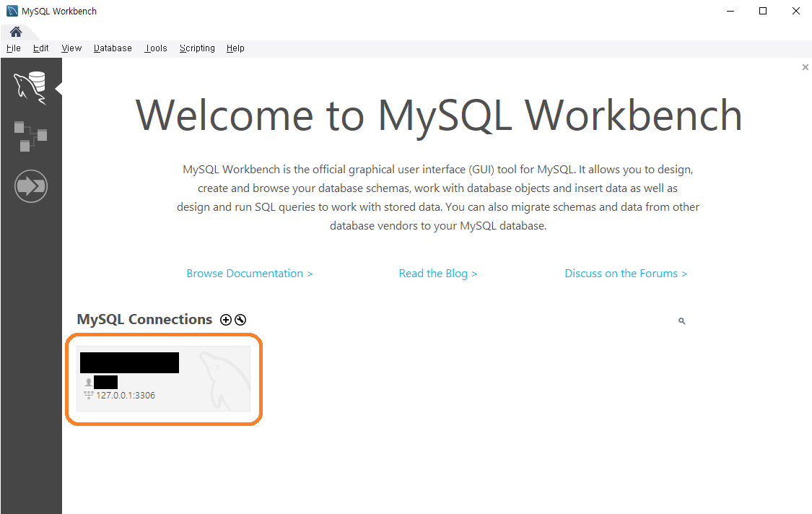812x514 pixels.
Task: Click the Welcome to MySQL Workbench heading
Action: click(x=439, y=116)
